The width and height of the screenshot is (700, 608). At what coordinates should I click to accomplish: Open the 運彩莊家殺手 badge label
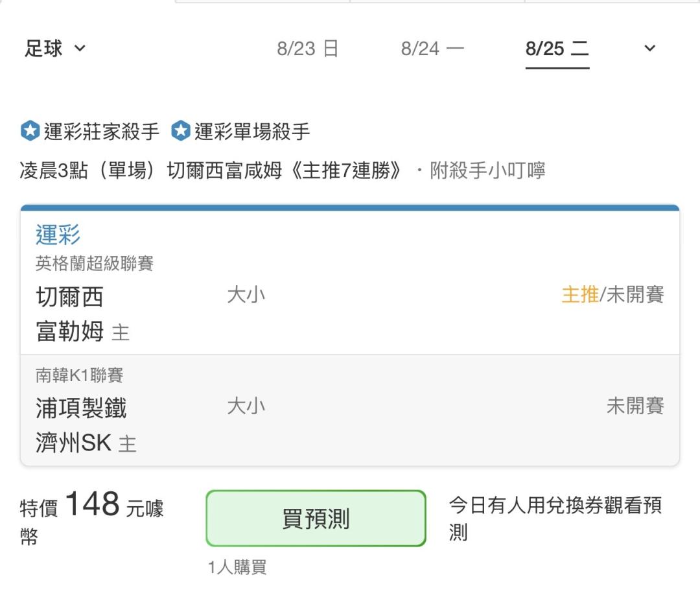pyautogui.click(x=101, y=131)
